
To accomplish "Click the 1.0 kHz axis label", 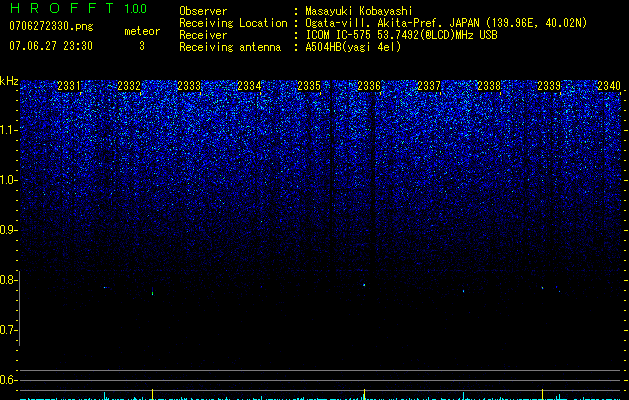I will tap(7, 180).
